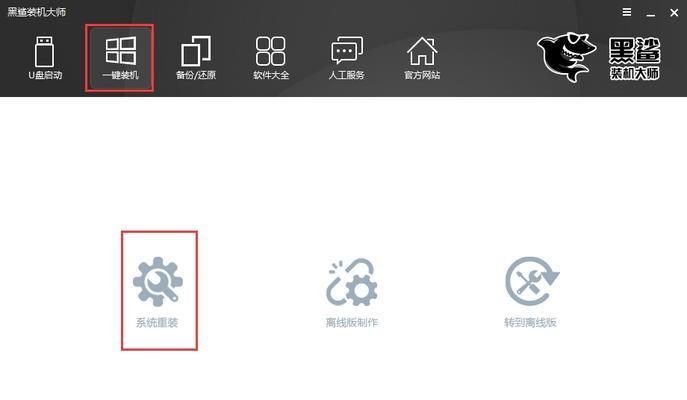Go to the 官方网站 house icon

(x=422, y=51)
